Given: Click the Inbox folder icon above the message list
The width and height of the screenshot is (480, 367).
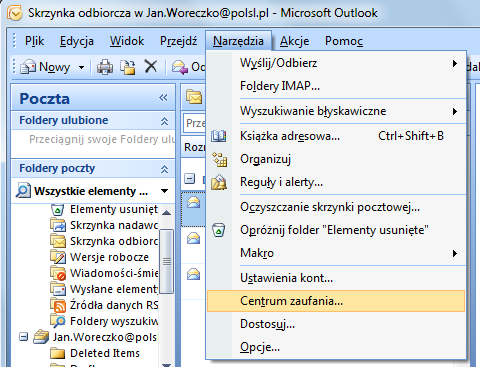Looking at the screenshot, I should pos(194,97).
